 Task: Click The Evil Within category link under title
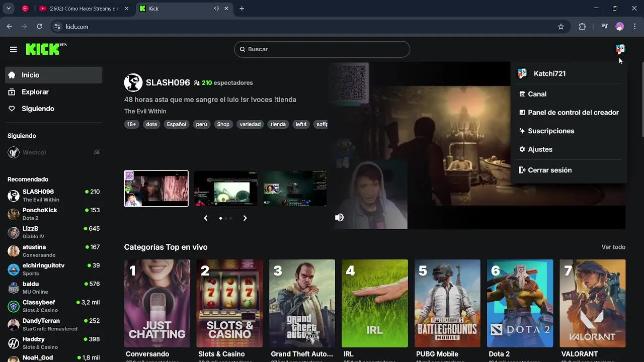tap(145, 111)
